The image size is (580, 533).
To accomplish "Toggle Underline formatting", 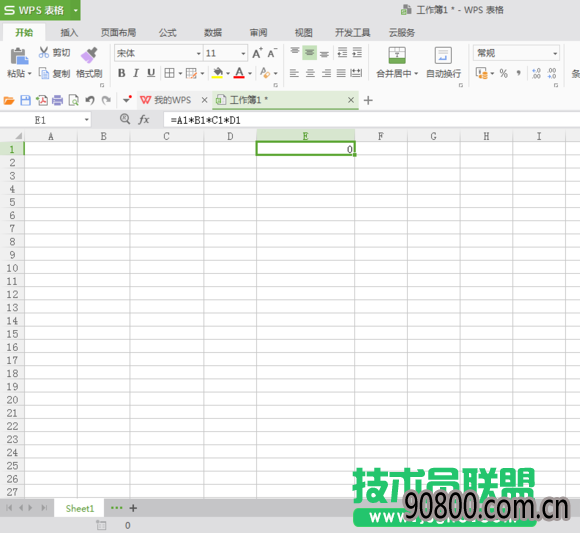I will [x=151, y=73].
